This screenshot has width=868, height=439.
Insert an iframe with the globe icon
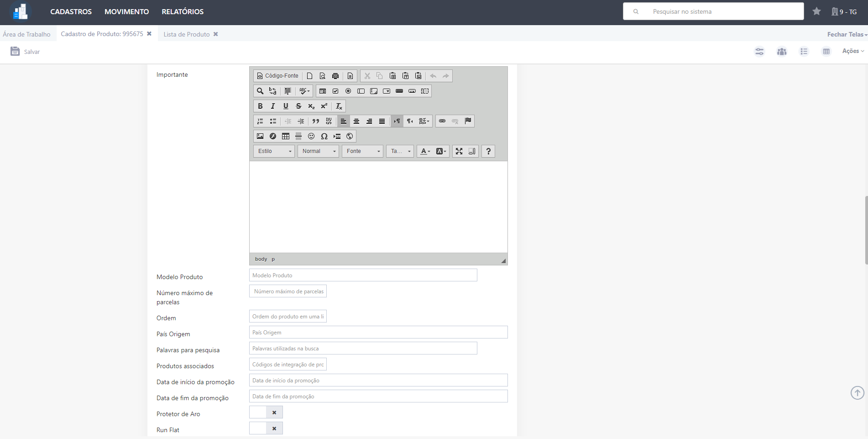[x=350, y=136]
